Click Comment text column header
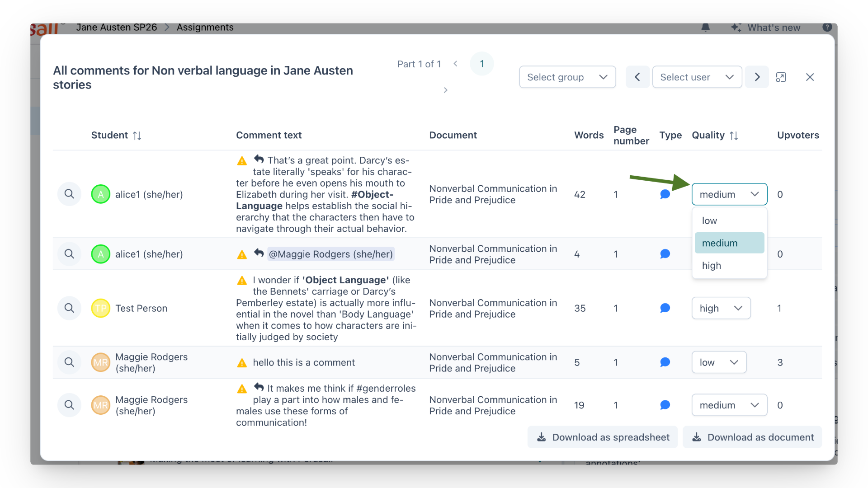The image size is (868, 488). click(x=269, y=135)
